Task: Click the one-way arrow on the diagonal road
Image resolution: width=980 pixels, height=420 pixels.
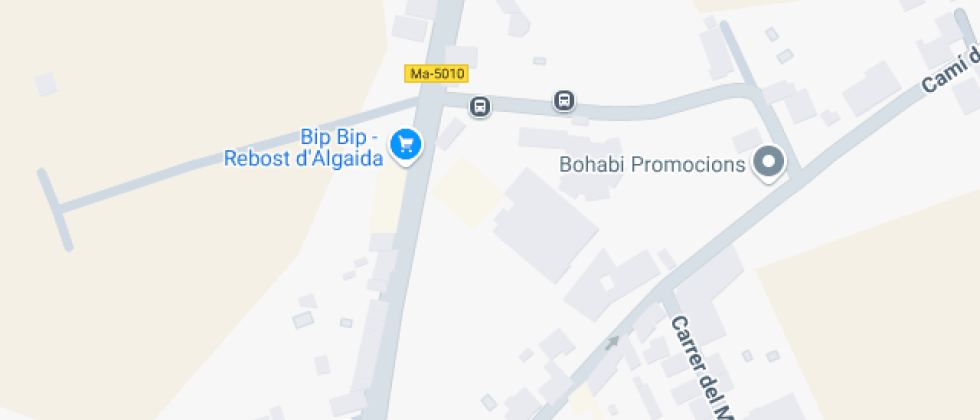Action: tap(612, 342)
